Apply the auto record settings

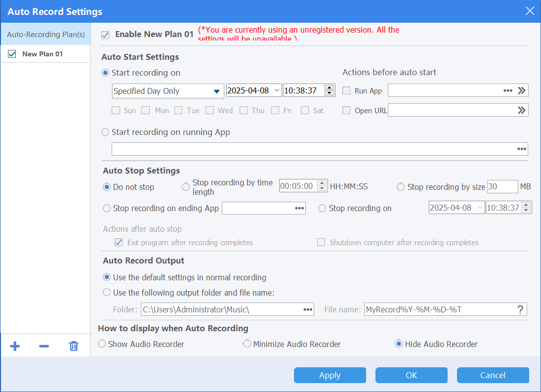coord(330,375)
